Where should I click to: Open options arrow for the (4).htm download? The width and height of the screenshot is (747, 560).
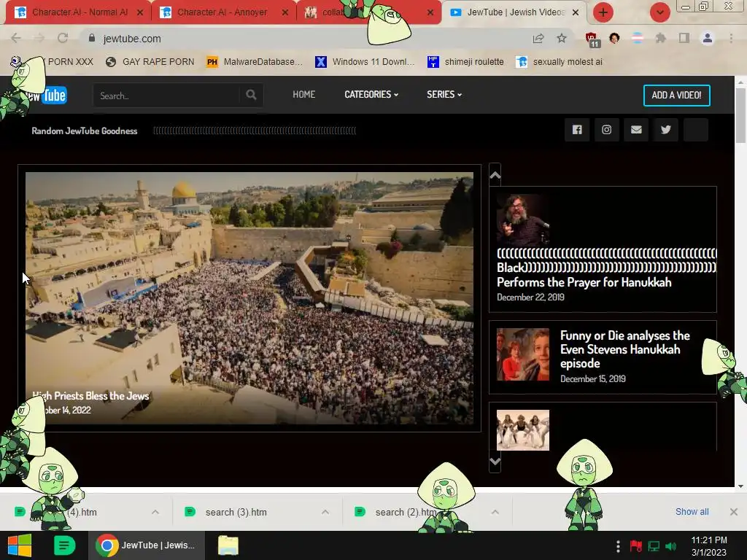click(x=155, y=512)
